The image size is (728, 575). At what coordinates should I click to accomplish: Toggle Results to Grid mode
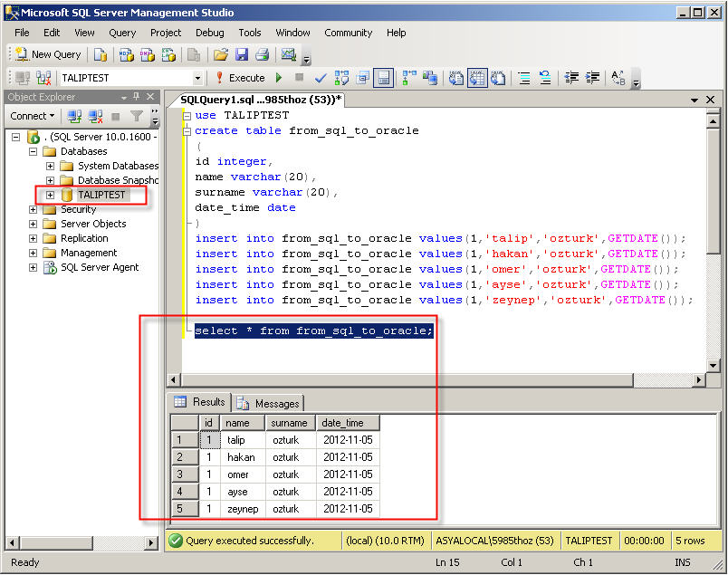point(477,78)
